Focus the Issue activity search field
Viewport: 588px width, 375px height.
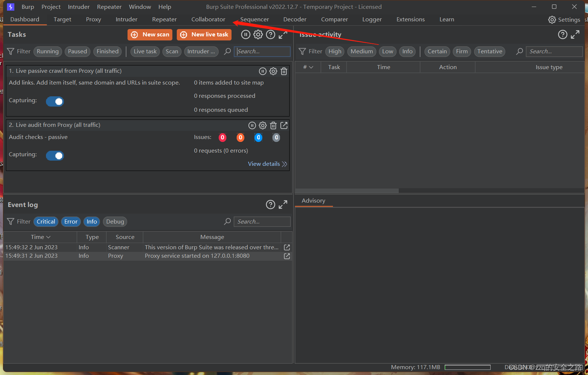point(554,51)
